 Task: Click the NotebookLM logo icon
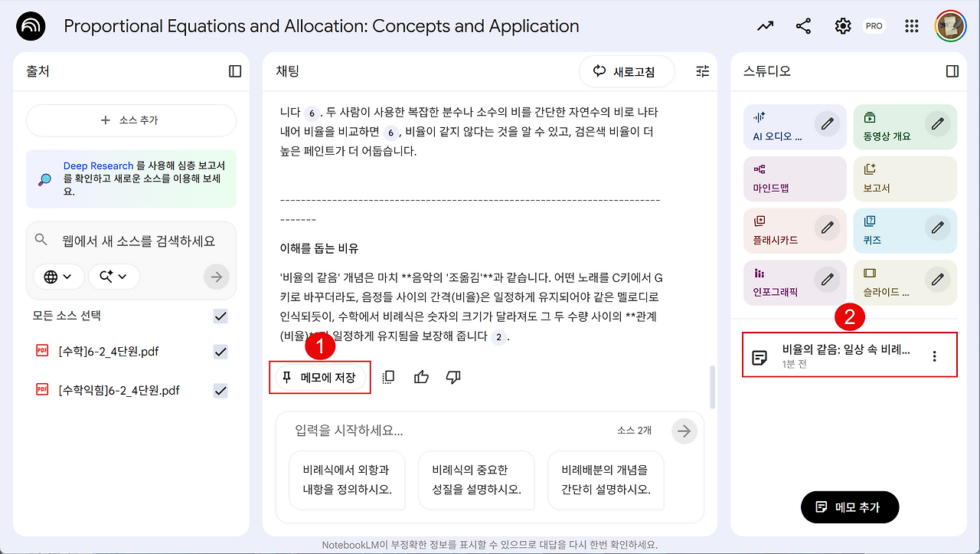pyautogui.click(x=31, y=26)
